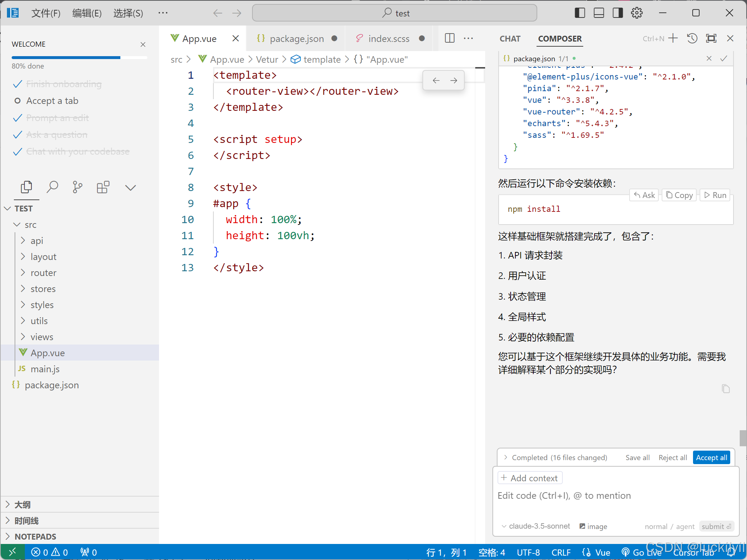Click Reject all changes

point(673,458)
